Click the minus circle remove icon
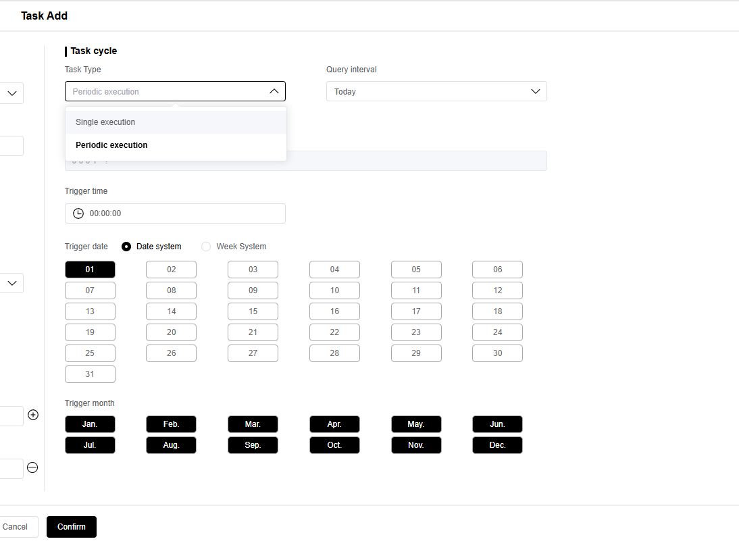 pyautogui.click(x=32, y=467)
